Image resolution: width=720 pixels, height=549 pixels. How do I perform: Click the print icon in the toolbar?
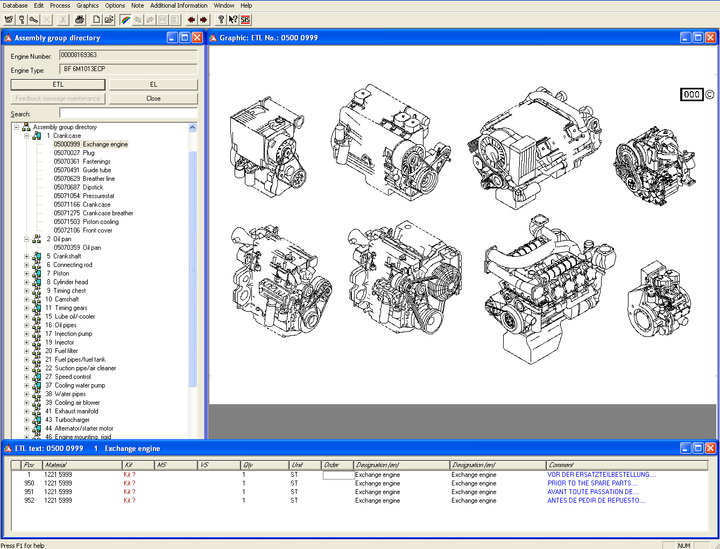pyautogui.click(x=79, y=19)
